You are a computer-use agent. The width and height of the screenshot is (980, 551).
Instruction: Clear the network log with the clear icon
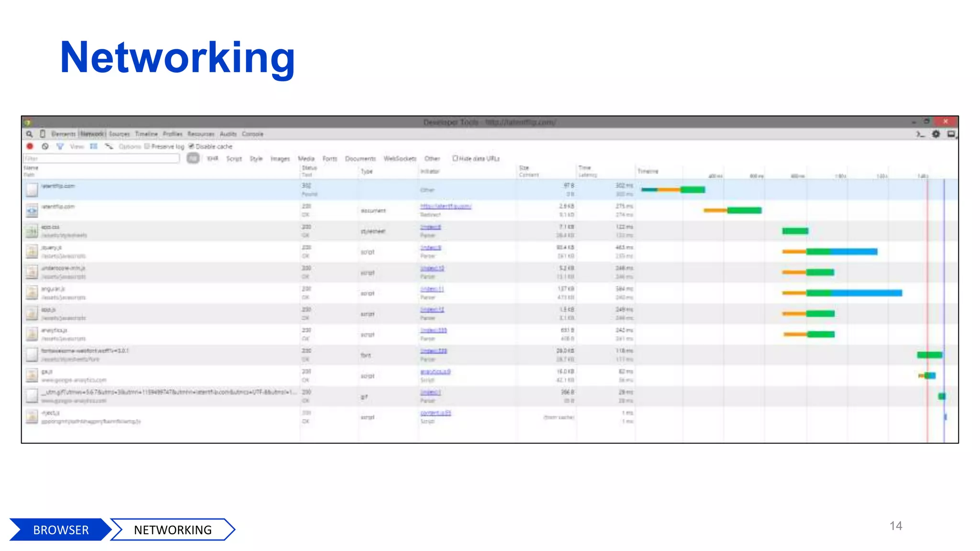45,146
